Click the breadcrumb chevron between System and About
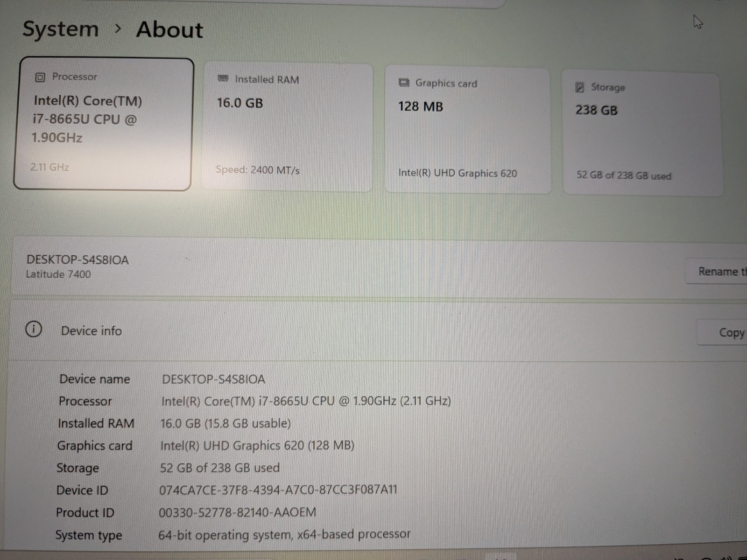This screenshot has height=560, width=747. (x=118, y=29)
